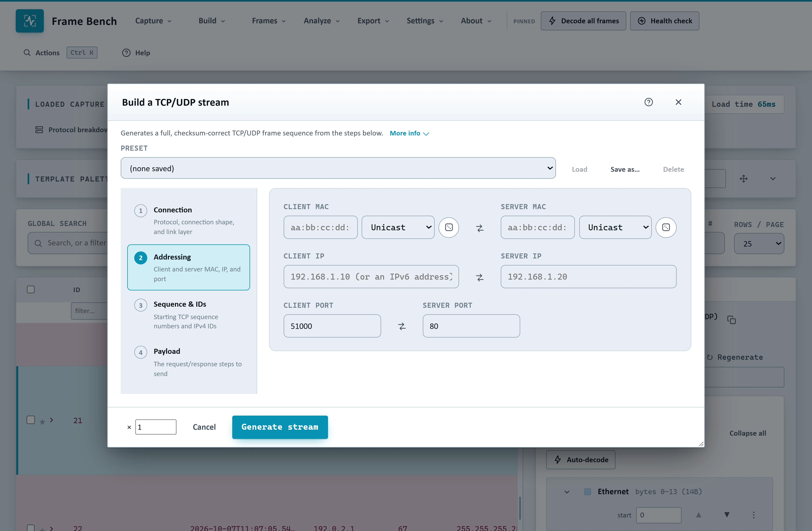Screen dimensions: 812x531
Task: Open the client MAC Unicast dropdown
Action: click(x=398, y=227)
